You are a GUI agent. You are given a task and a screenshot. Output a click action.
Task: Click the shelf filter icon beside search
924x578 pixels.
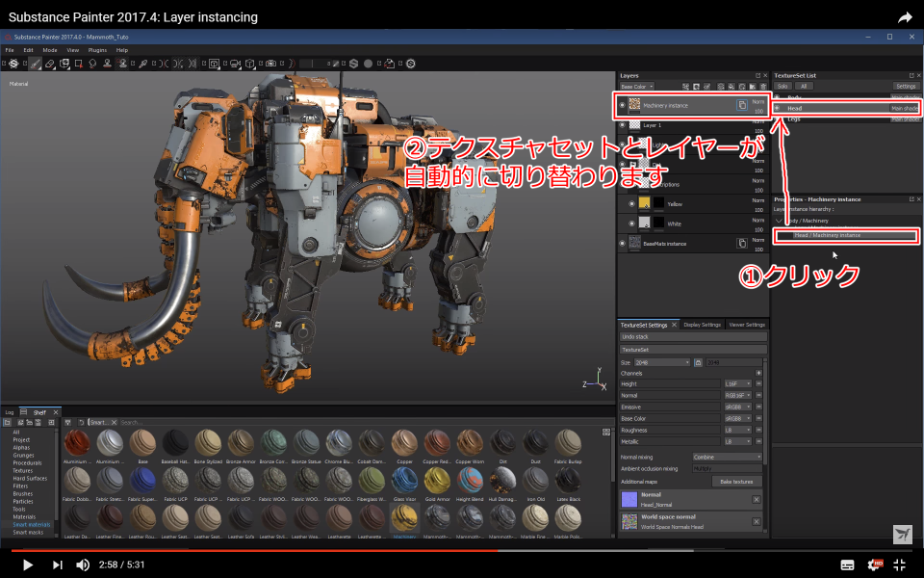click(67, 422)
